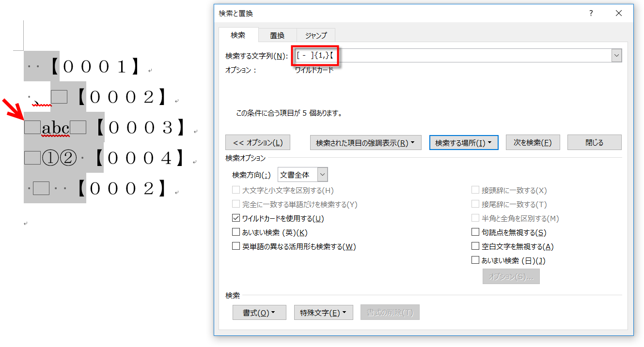Viewport: 644px width, 347px height.
Task: Switch to the 置換 tab
Action: [277, 35]
